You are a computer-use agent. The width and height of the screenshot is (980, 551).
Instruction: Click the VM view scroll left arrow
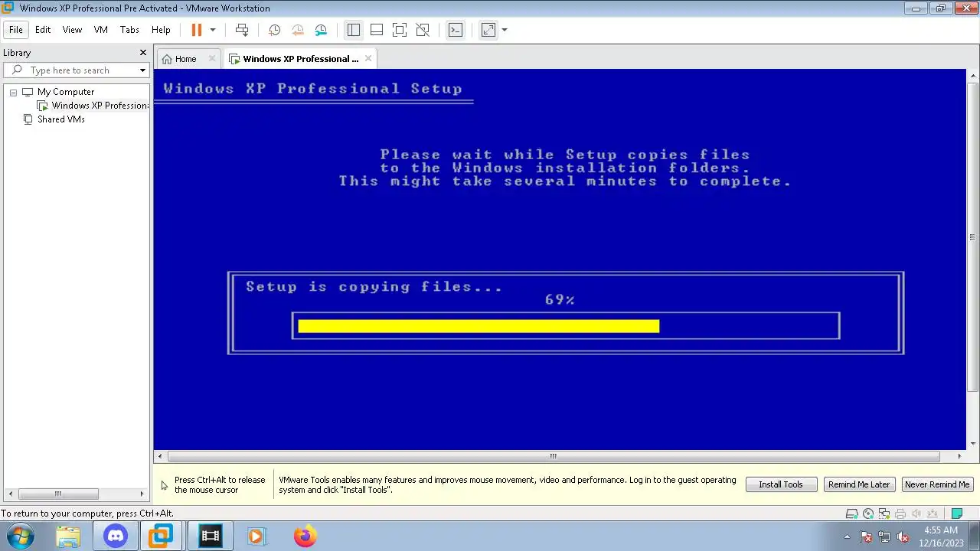point(159,456)
